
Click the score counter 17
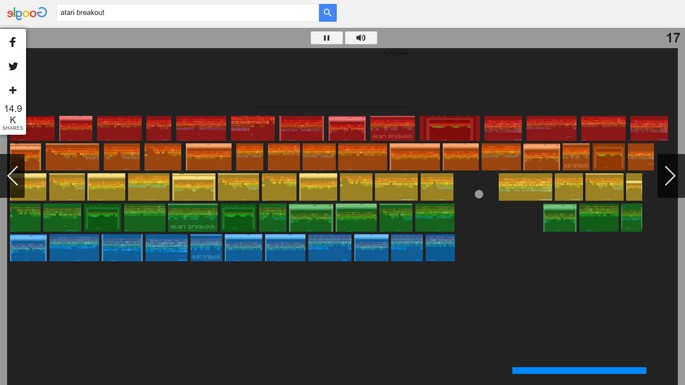point(672,38)
